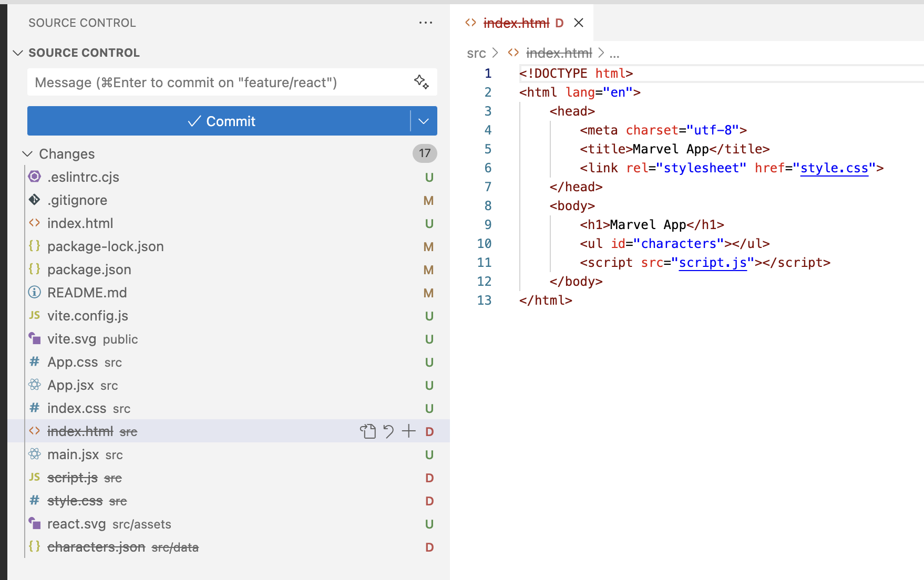Click the App.css hash file icon
924x580 pixels.
[35, 361]
